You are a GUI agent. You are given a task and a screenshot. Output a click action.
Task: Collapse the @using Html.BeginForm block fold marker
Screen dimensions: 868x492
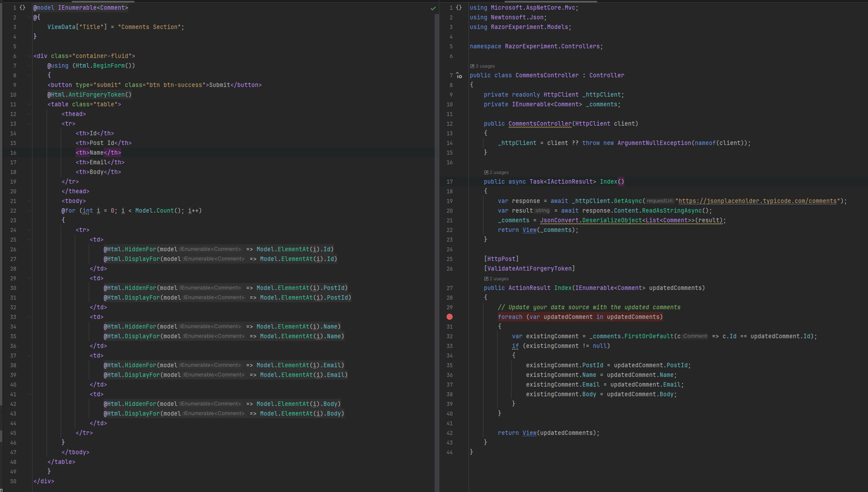[x=29, y=66]
